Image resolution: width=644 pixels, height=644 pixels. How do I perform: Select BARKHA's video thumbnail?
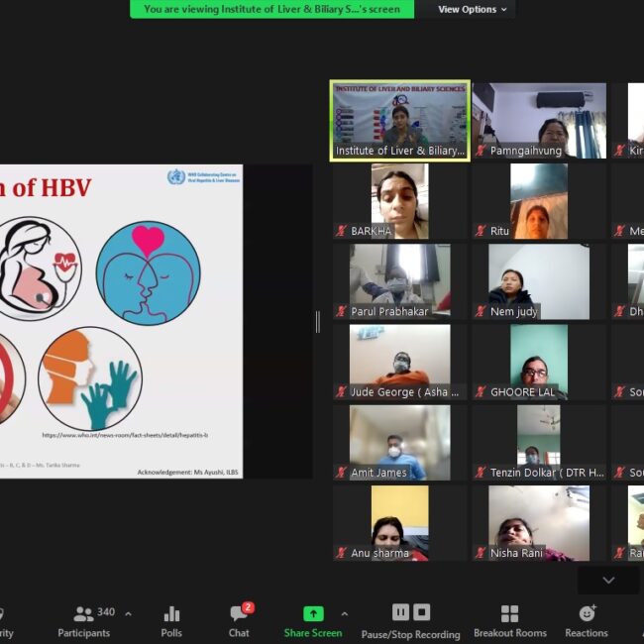399,200
